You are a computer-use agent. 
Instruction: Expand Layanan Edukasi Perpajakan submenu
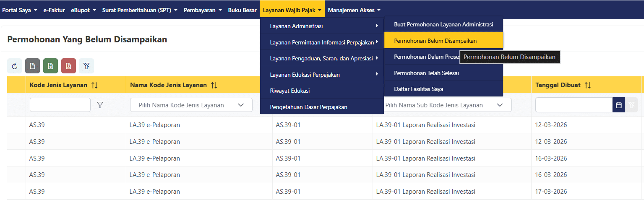pos(322,75)
